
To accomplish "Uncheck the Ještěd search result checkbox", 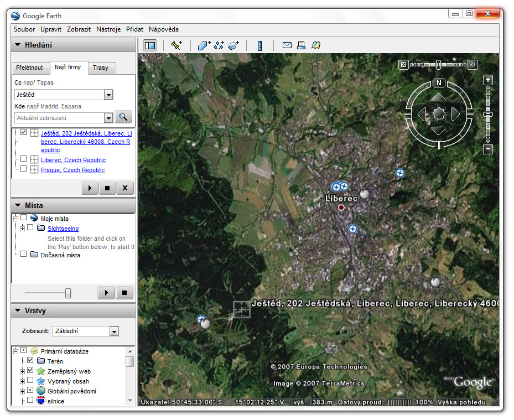I will 23,132.
